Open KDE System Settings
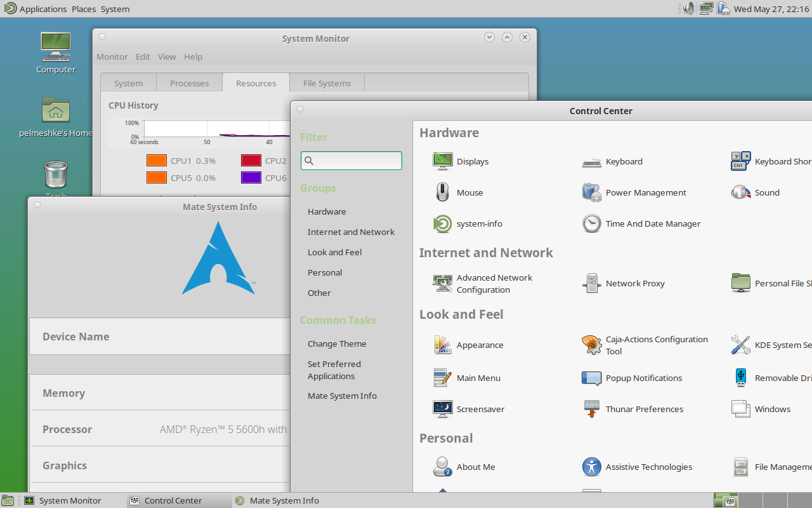Screen dimensions: 812x508 click(771, 345)
